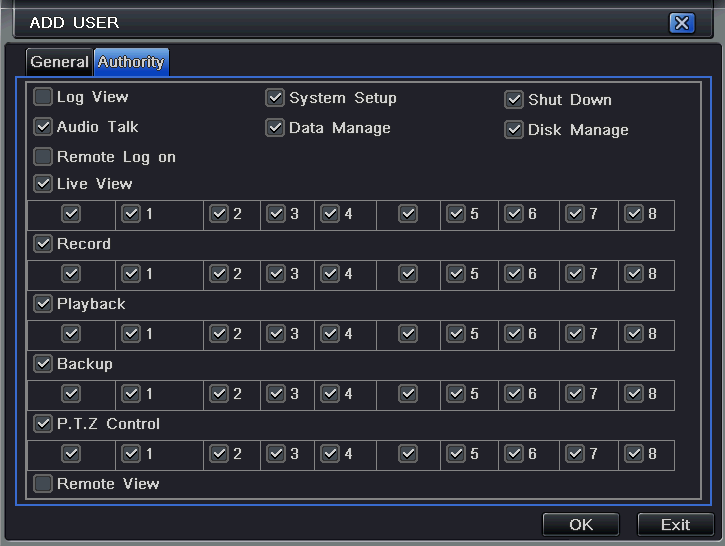This screenshot has height=546, width=725.
Task: Uncheck channel 5 under Record
Action: coord(456,274)
